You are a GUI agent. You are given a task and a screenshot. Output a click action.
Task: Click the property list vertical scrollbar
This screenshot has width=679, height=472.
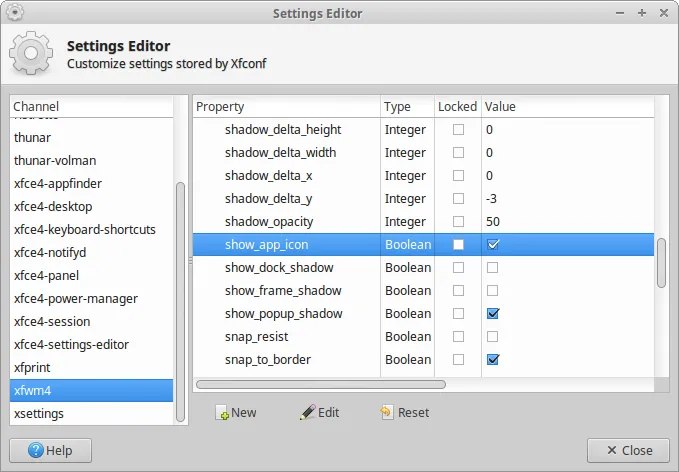[x=661, y=263]
